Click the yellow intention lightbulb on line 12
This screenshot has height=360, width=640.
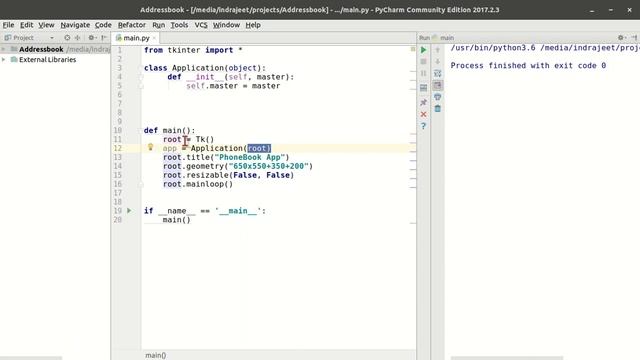click(x=150, y=147)
